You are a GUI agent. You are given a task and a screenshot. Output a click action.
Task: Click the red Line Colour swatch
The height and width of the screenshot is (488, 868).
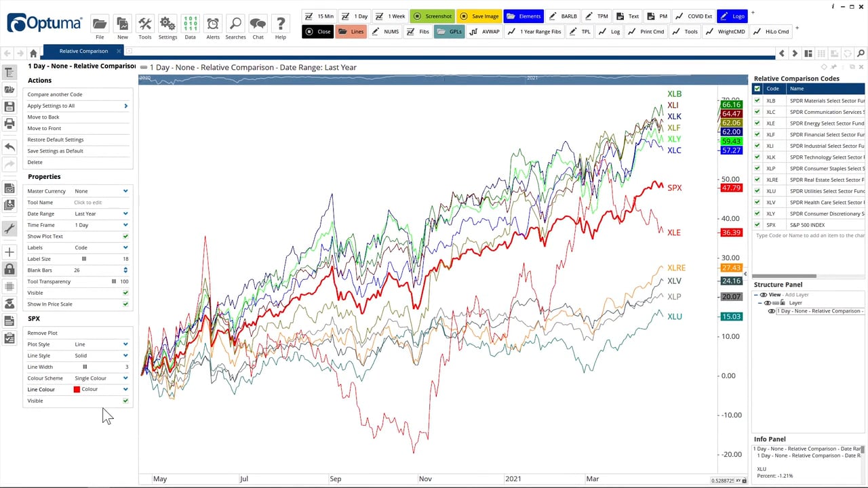tap(77, 390)
